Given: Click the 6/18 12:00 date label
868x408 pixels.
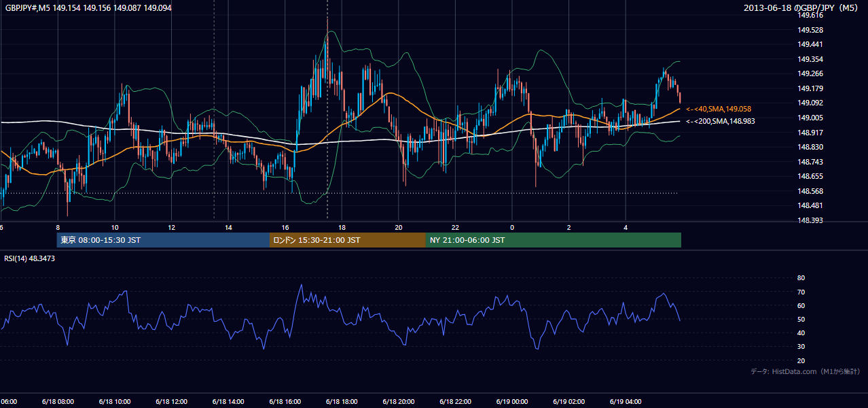Looking at the screenshot, I should (171, 402).
